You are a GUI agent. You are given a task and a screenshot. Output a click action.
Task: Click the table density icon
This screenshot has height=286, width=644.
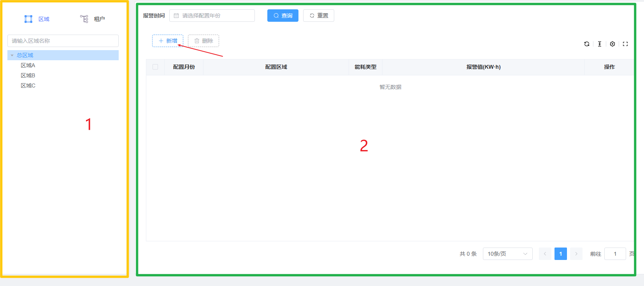coord(600,44)
